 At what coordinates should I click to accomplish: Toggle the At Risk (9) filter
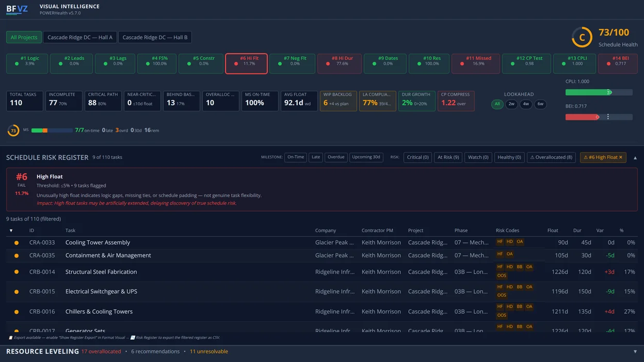tap(448, 157)
